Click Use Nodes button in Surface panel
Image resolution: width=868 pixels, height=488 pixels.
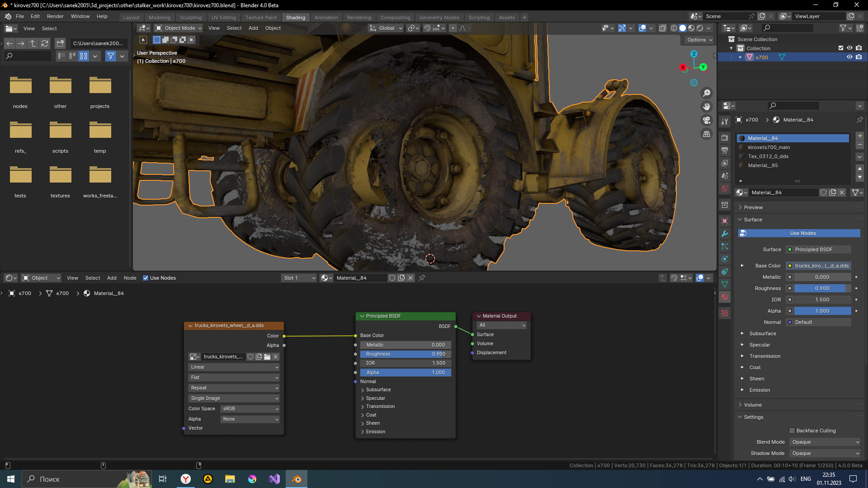799,233
